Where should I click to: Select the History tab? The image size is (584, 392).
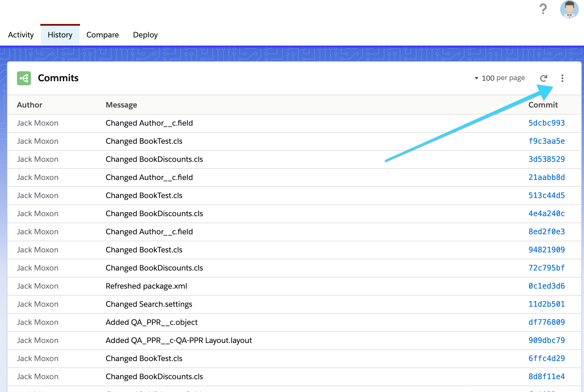pyautogui.click(x=60, y=35)
